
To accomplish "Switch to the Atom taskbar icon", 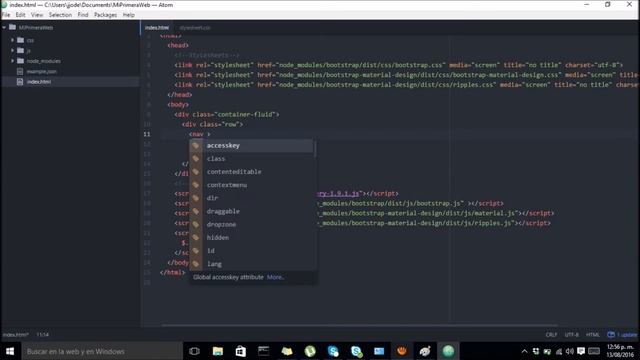I will coord(448,351).
